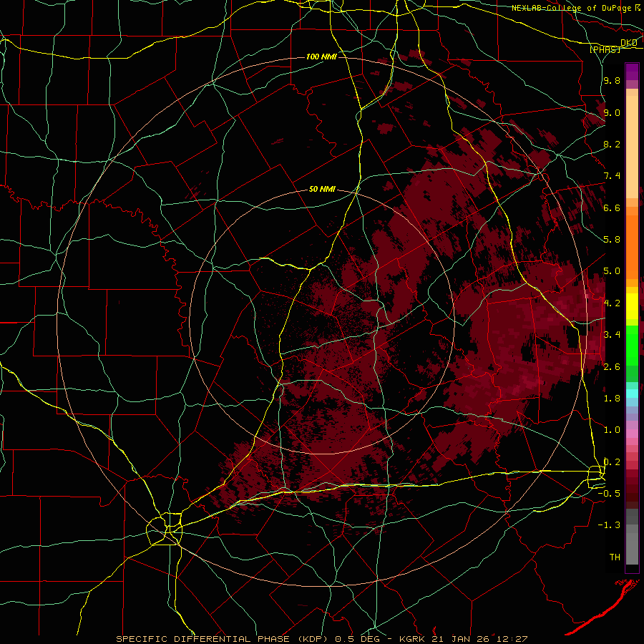Click the "100 NMI" range ring label

tap(321, 57)
